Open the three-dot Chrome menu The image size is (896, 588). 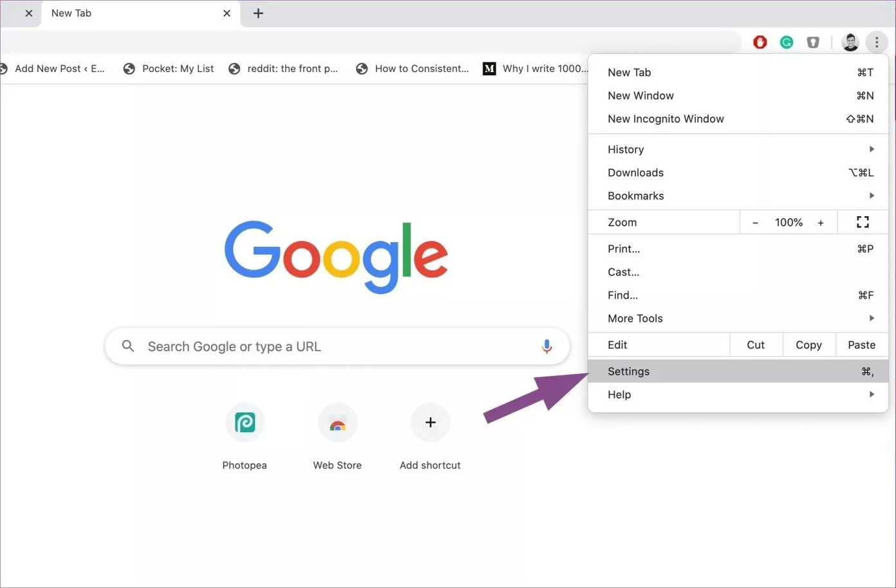[x=877, y=42]
